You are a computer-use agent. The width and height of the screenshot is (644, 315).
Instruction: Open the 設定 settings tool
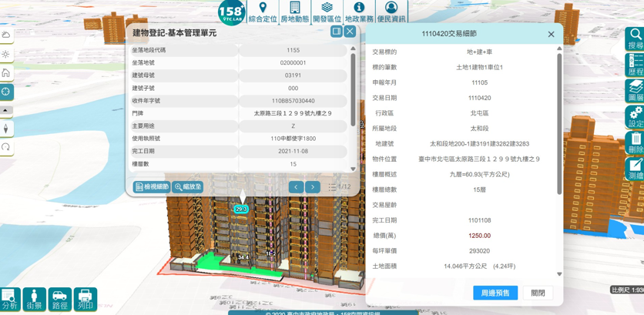pyautogui.click(x=635, y=118)
